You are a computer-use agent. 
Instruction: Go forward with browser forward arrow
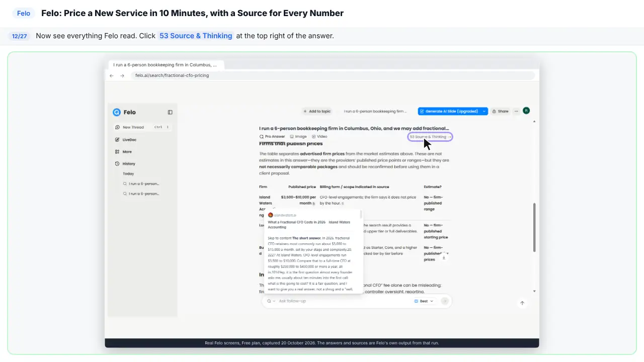[122, 75]
